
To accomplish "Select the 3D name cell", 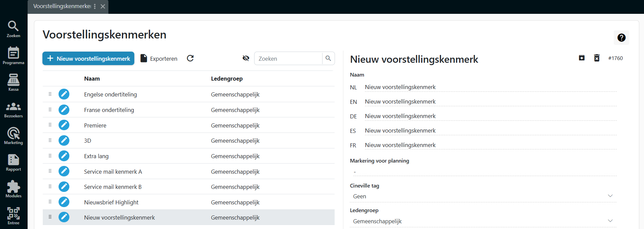I will (x=88, y=141).
